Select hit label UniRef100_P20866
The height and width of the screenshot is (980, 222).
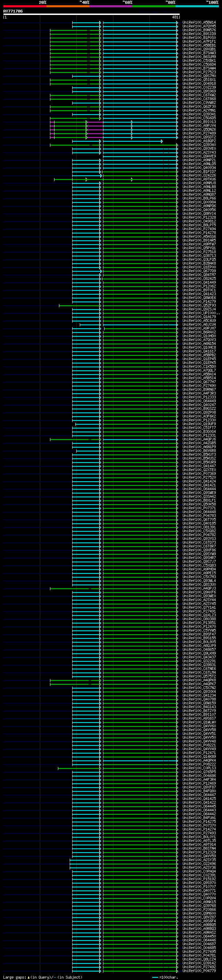199,910
